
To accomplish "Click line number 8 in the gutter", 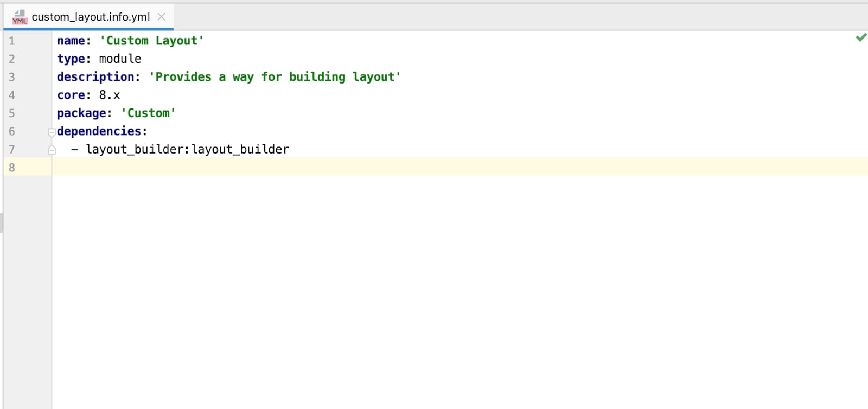I will [x=12, y=168].
